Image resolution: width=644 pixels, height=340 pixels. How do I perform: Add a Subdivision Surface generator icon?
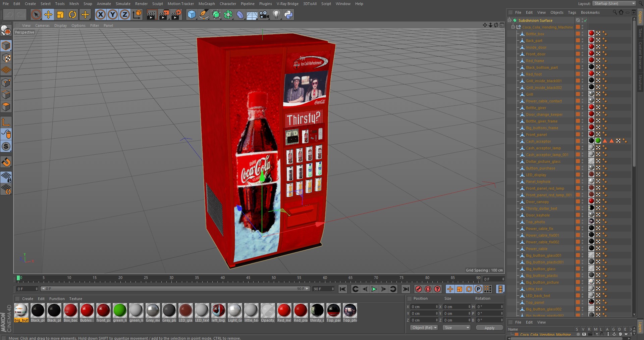click(x=216, y=14)
